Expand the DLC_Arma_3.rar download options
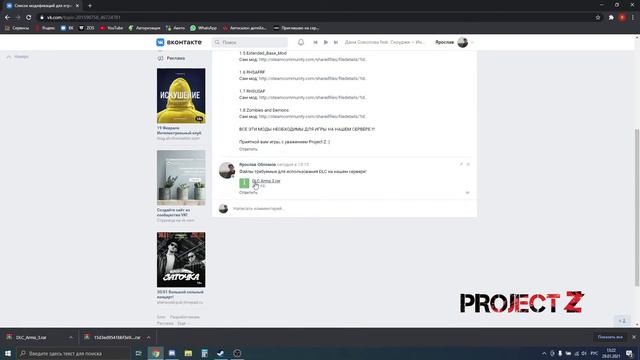 [x=71, y=338]
